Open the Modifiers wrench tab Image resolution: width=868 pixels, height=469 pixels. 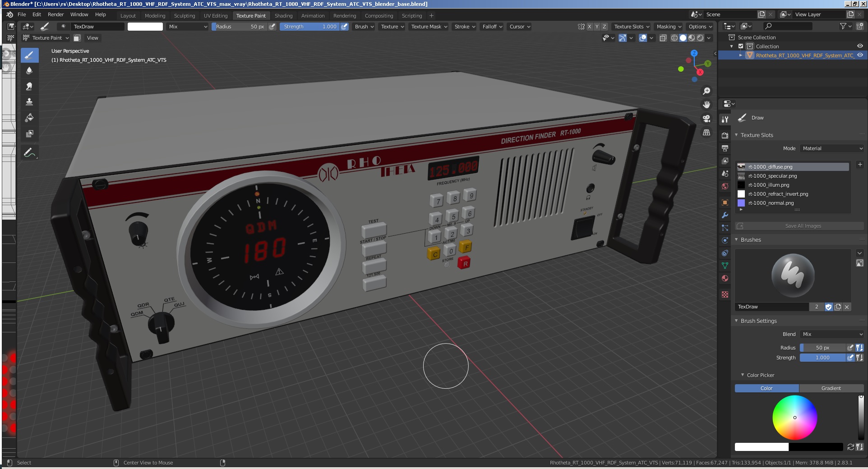725,215
